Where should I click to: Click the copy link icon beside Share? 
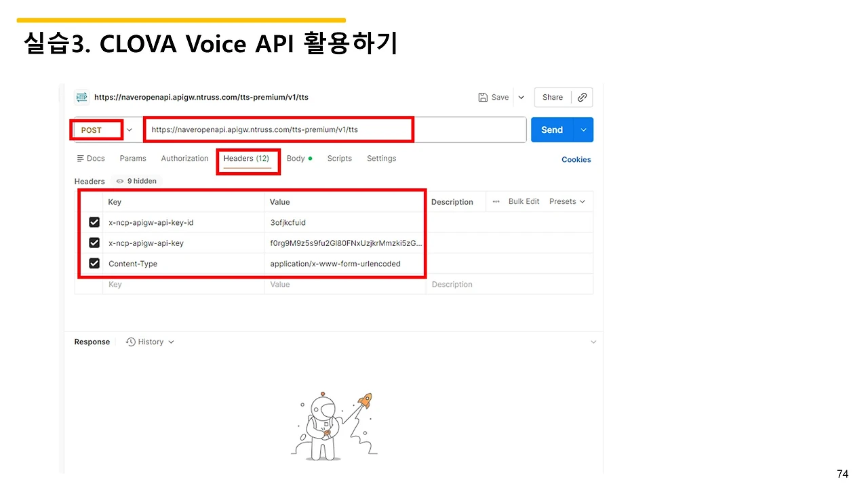tap(582, 98)
